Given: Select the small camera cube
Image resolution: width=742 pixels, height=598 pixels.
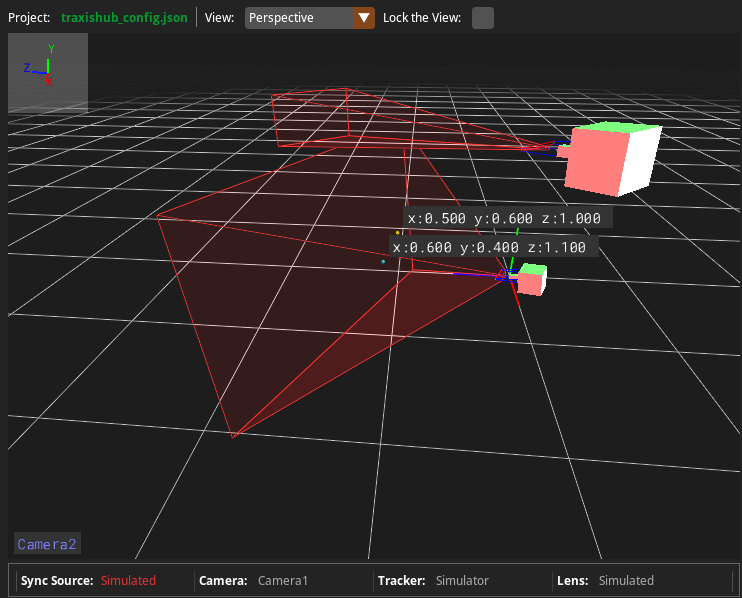Looking at the screenshot, I should click(531, 280).
